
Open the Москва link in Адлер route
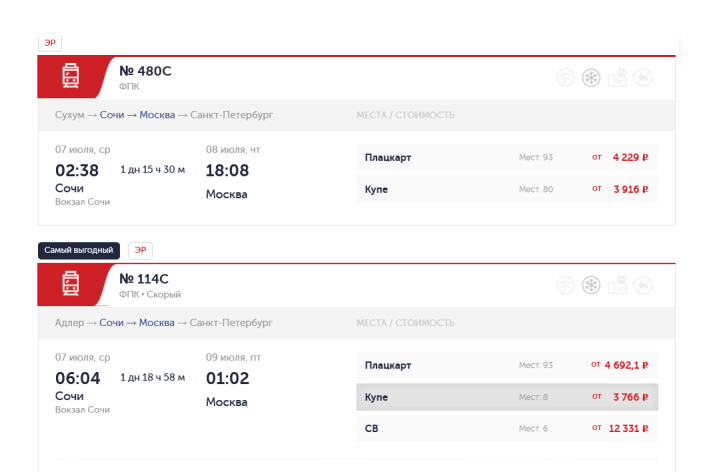pyautogui.click(x=157, y=323)
